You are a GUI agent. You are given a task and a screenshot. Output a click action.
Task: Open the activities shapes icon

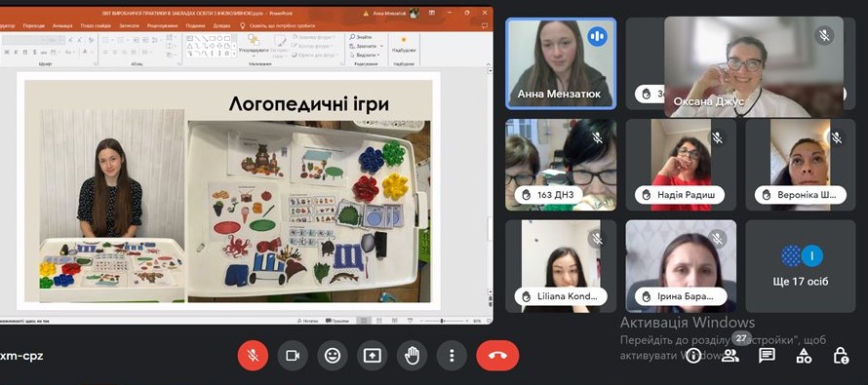coord(804,356)
